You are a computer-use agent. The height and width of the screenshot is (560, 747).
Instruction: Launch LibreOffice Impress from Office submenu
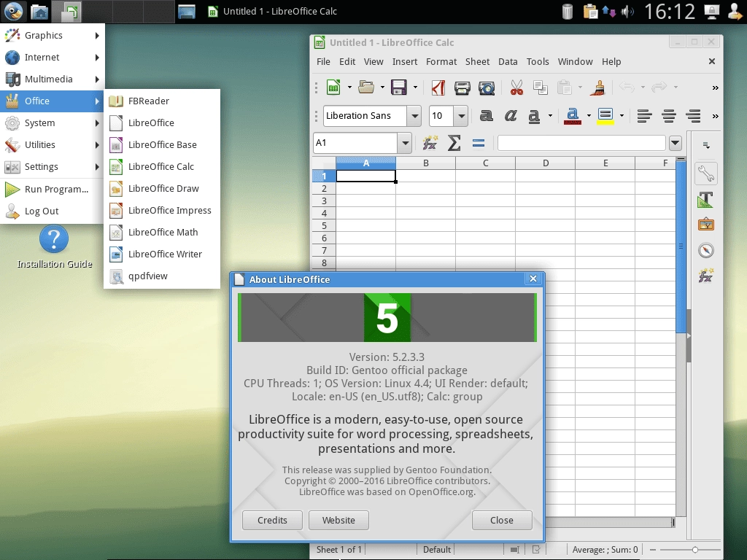pyautogui.click(x=162, y=210)
